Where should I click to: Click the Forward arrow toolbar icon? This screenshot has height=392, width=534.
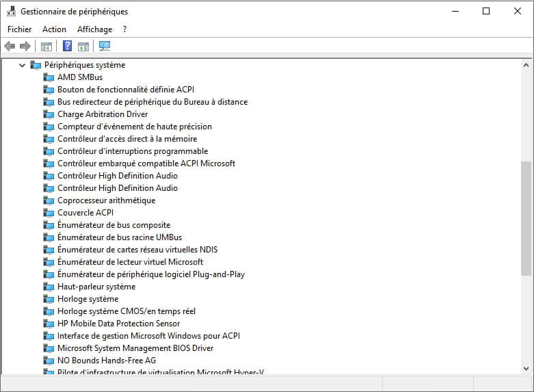[25, 46]
